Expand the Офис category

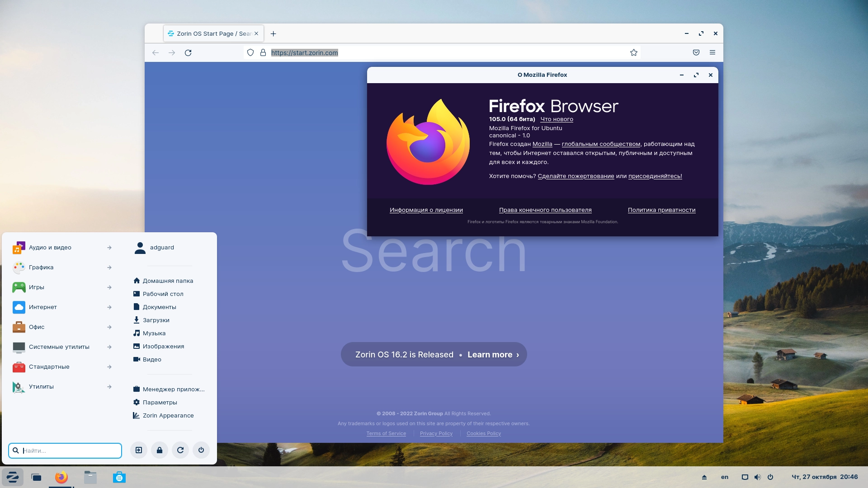(62, 327)
